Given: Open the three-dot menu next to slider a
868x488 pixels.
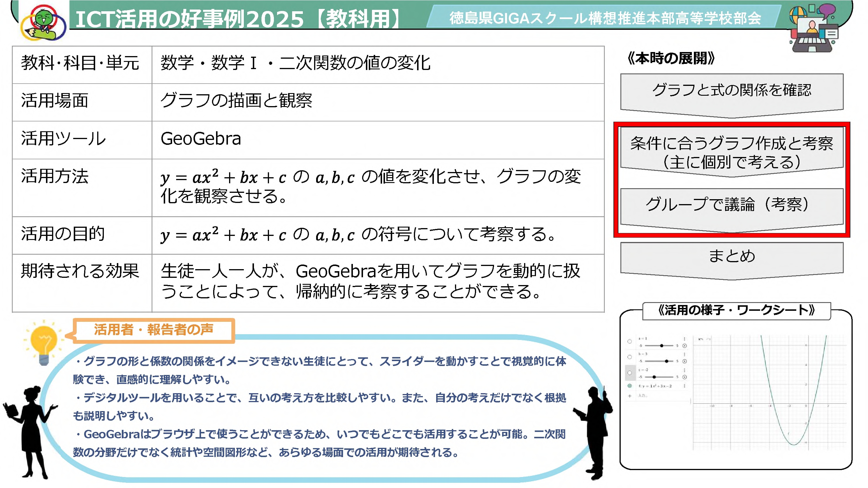Looking at the screenshot, I should [x=684, y=339].
